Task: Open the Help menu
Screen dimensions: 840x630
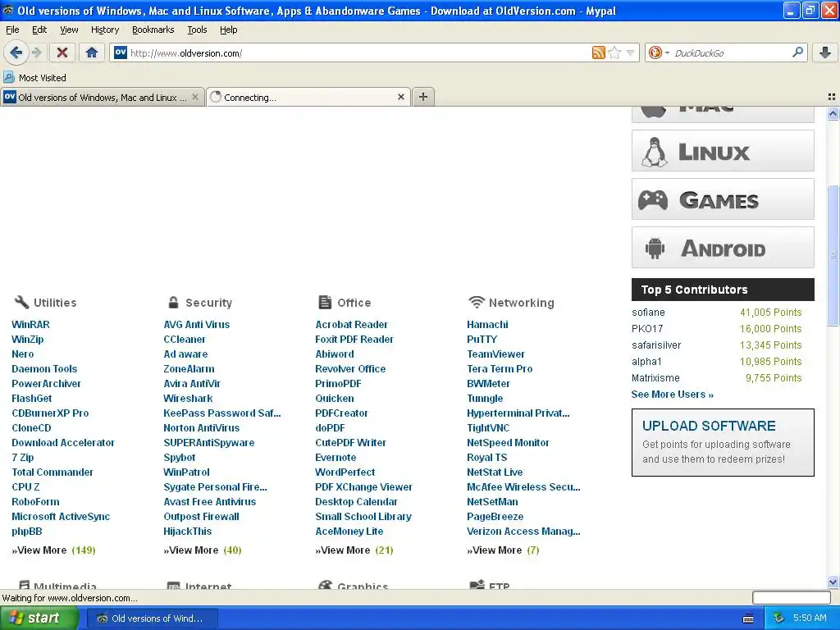Action: click(x=229, y=30)
